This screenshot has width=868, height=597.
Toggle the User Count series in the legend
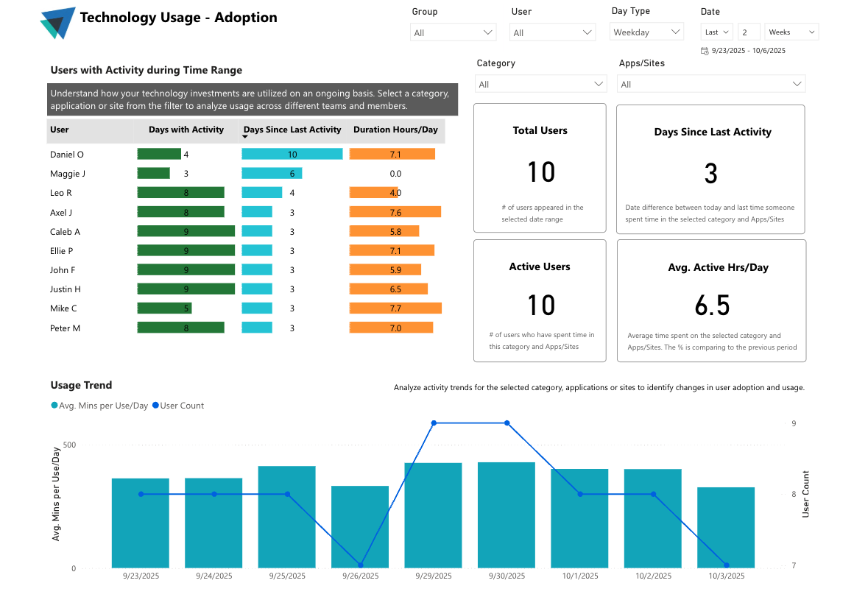coord(177,405)
